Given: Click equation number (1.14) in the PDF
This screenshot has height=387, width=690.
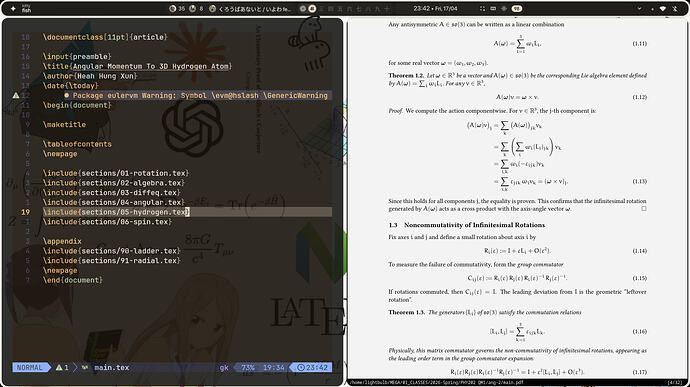Looking at the screenshot, I should pyautogui.click(x=639, y=251).
